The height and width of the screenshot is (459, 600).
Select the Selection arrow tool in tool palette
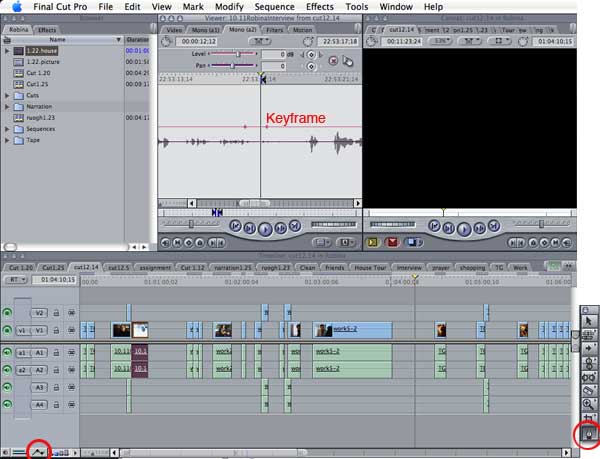[x=589, y=321]
